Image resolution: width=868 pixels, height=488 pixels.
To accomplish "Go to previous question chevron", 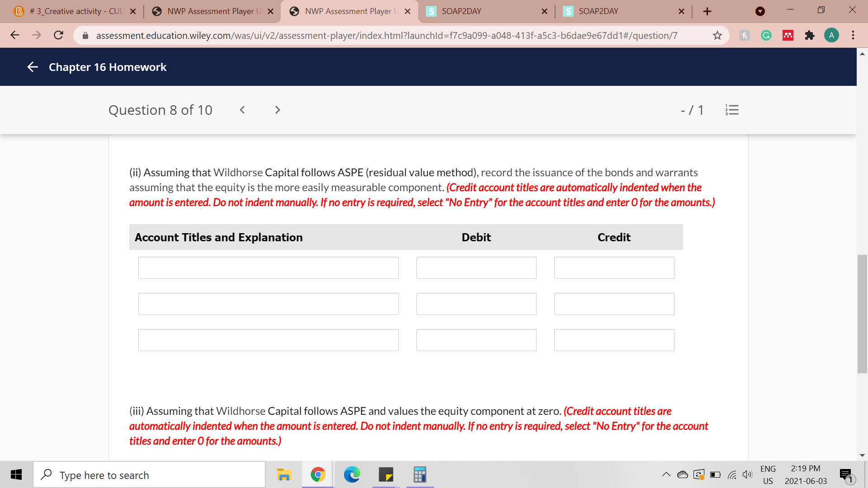I will pos(242,110).
